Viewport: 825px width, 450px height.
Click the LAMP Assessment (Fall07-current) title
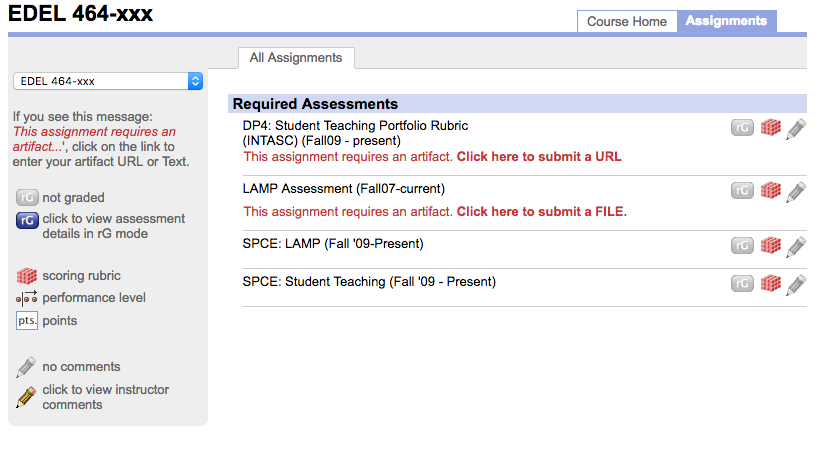343,188
